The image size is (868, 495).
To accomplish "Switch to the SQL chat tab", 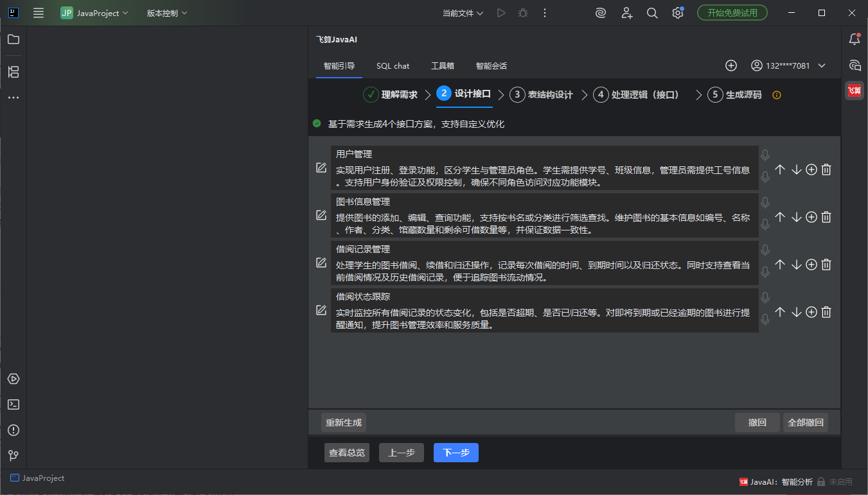I will [393, 65].
